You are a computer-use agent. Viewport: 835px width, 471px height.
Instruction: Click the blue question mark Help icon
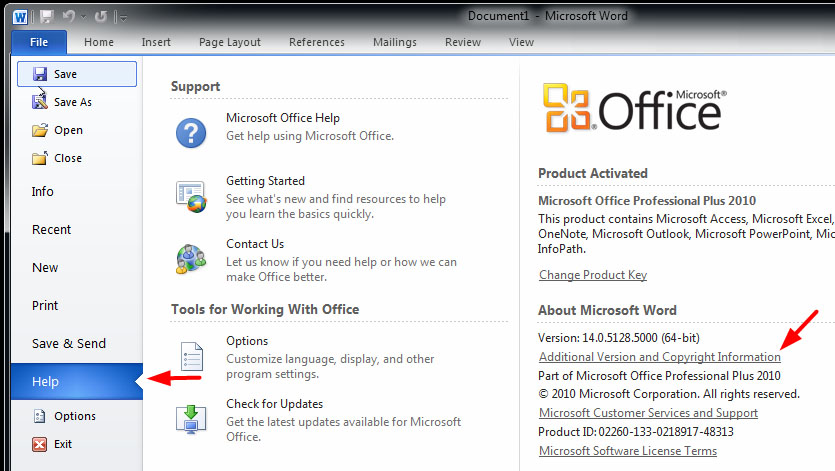[191, 133]
